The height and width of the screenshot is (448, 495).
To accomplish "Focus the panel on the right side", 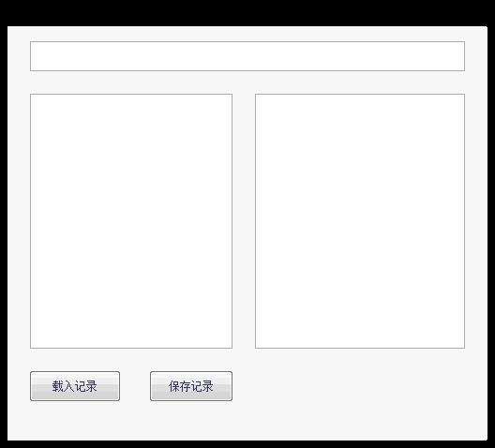I will click(x=360, y=221).
